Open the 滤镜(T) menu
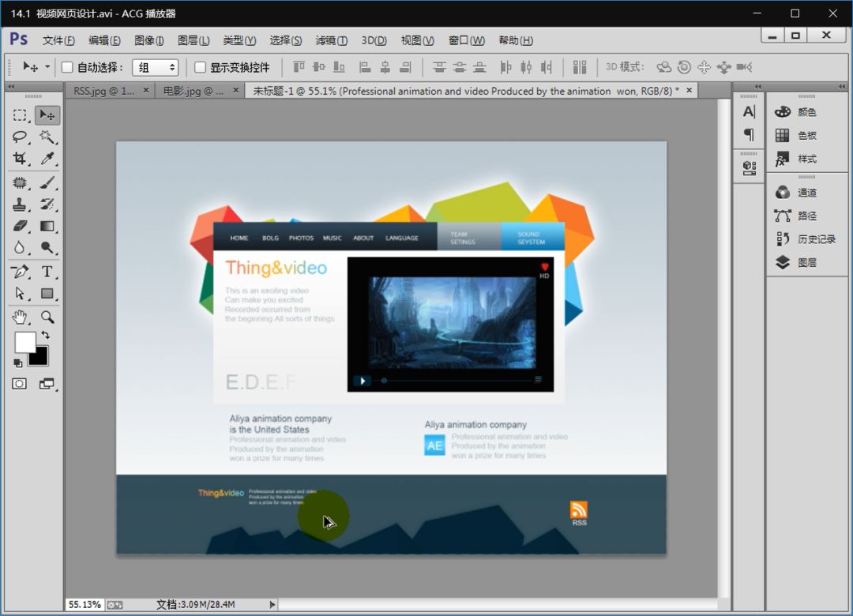This screenshot has height=616, width=853. (331, 40)
